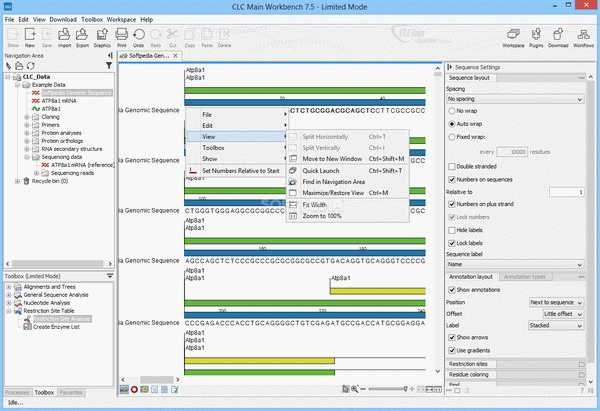Expand the Cloning folder in tree
600x411 pixels.
[26, 117]
